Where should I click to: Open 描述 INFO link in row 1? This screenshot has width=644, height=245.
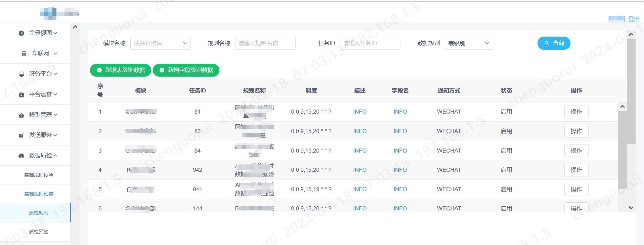(360, 112)
